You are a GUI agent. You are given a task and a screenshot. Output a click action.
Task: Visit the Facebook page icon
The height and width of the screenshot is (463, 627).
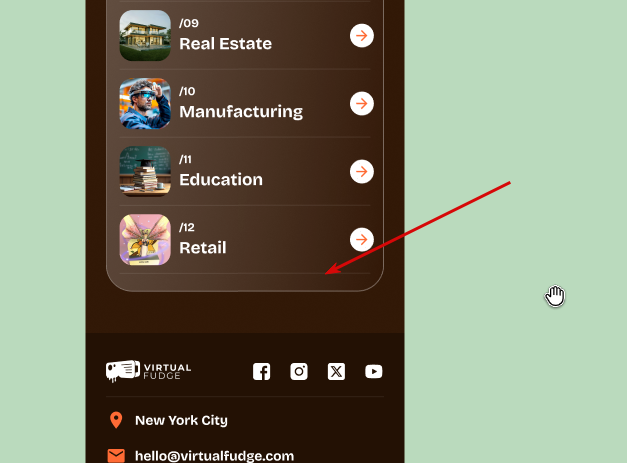262,371
